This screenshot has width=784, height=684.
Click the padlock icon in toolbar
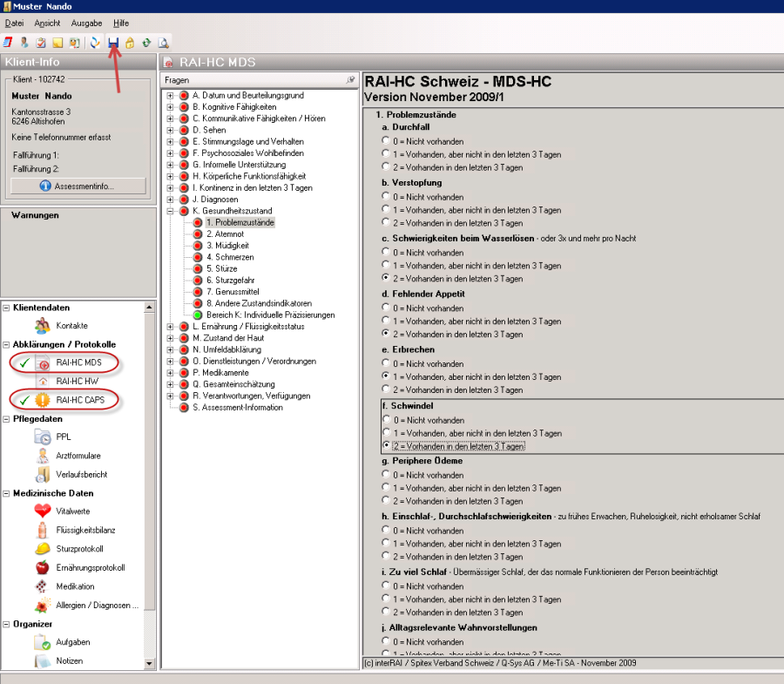[x=129, y=42]
